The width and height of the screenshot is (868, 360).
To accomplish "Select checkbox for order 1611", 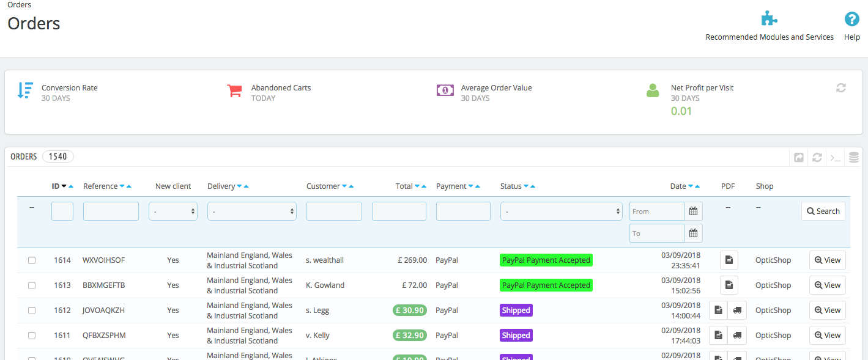I will coord(32,336).
